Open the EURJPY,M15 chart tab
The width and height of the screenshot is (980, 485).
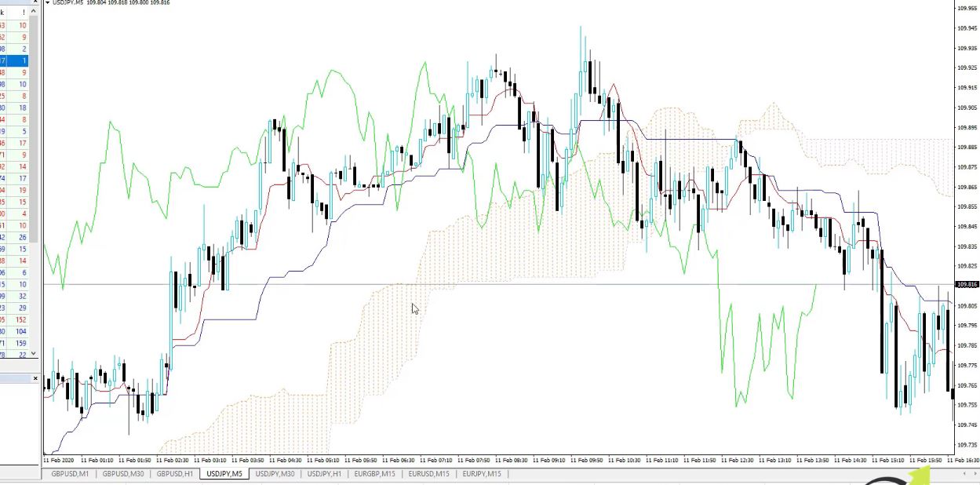click(481, 473)
